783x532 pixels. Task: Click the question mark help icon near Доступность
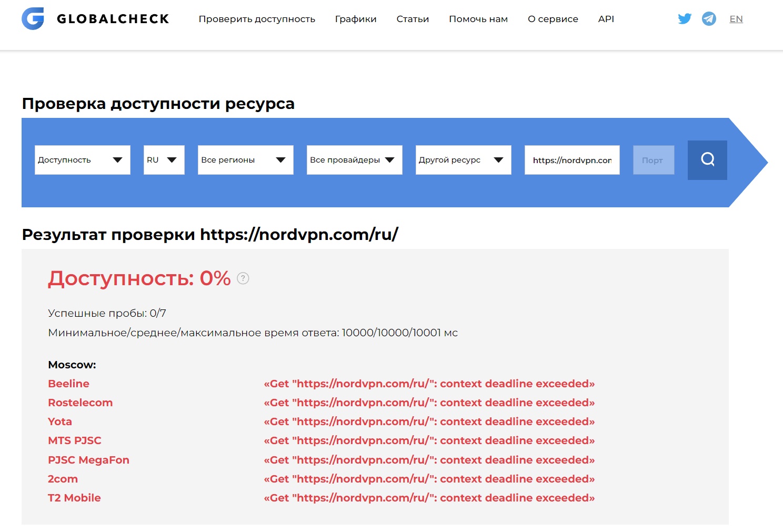243,278
